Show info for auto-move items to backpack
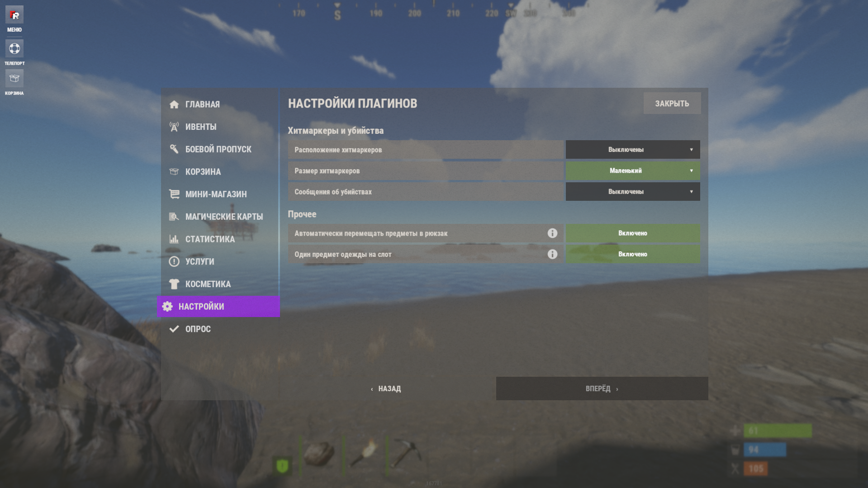Viewport: 868px width, 488px height. pos(552,233)
